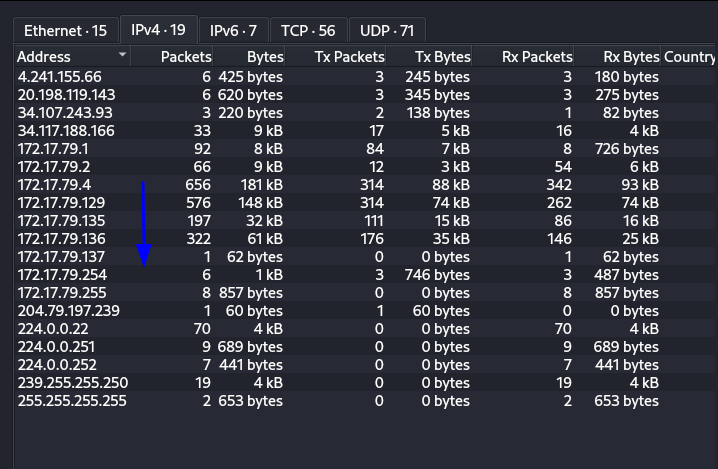Select the 204.79.197.239 endpoint row
Screen dimensions: 718x469
point(68,310)
